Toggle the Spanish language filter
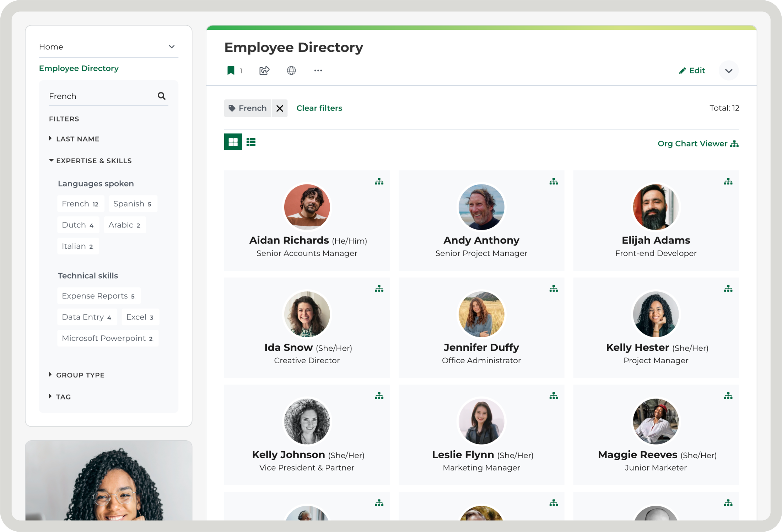 click(133, 204)
